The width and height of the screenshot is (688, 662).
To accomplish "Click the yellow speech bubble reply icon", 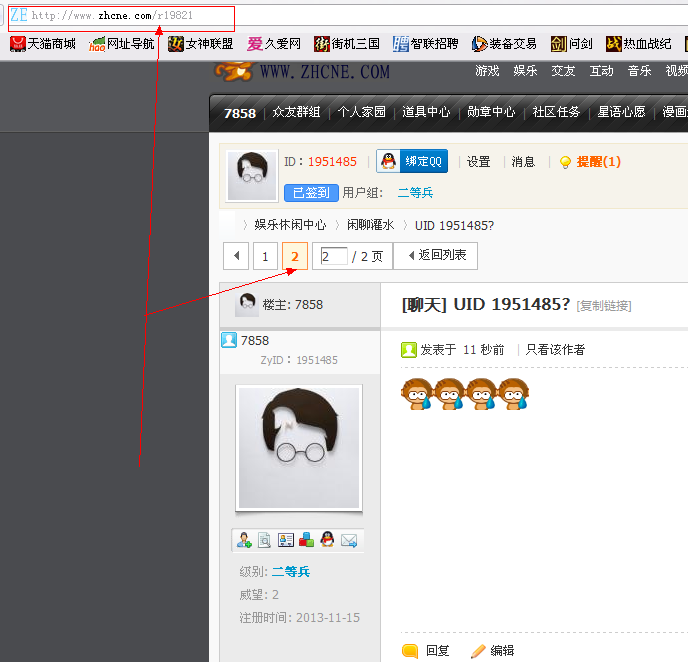I will point(410,651).
